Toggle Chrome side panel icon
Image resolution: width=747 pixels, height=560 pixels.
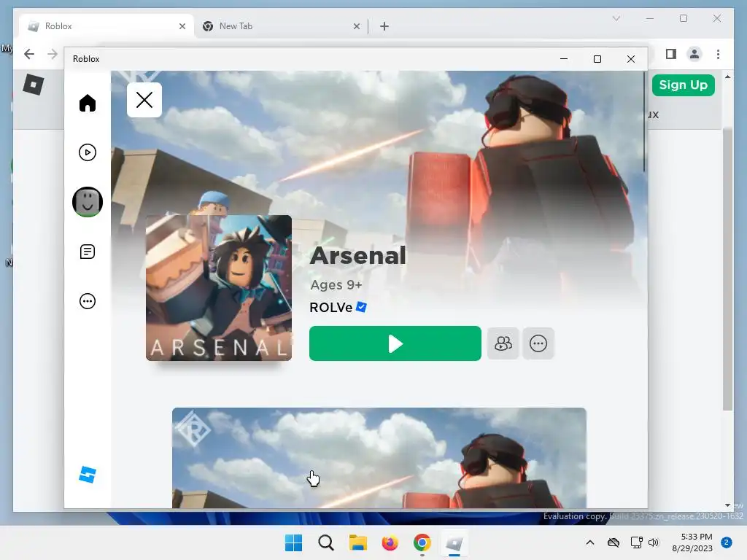pyautogui.click(x=671, y=54)
